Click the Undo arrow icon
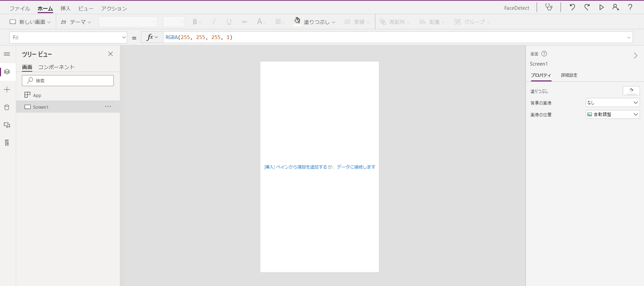The image size is (644, 286). pyautogui.click(x=572, y=7)
